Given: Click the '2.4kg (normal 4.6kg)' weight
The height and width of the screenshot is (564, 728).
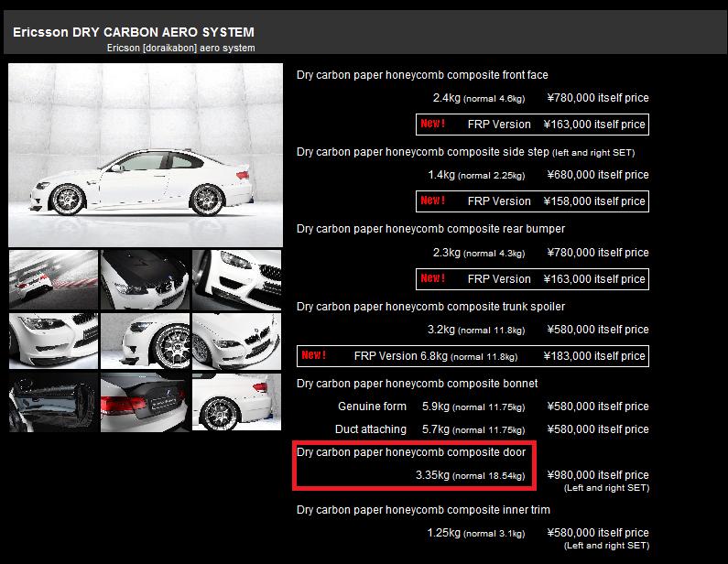Looking at the screenshot, I should click(x=479, y=98).
